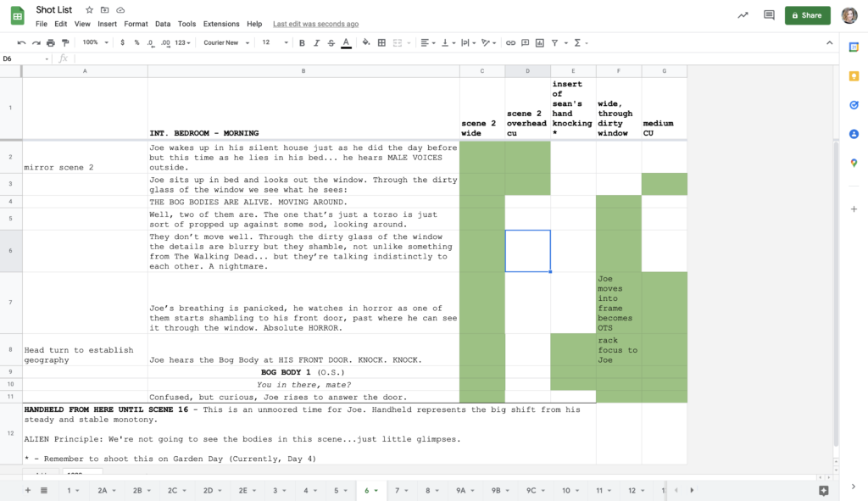This screenshot has height=501, width=868.
Task: Star the Shot List document
Action: (x=89, y=10)
